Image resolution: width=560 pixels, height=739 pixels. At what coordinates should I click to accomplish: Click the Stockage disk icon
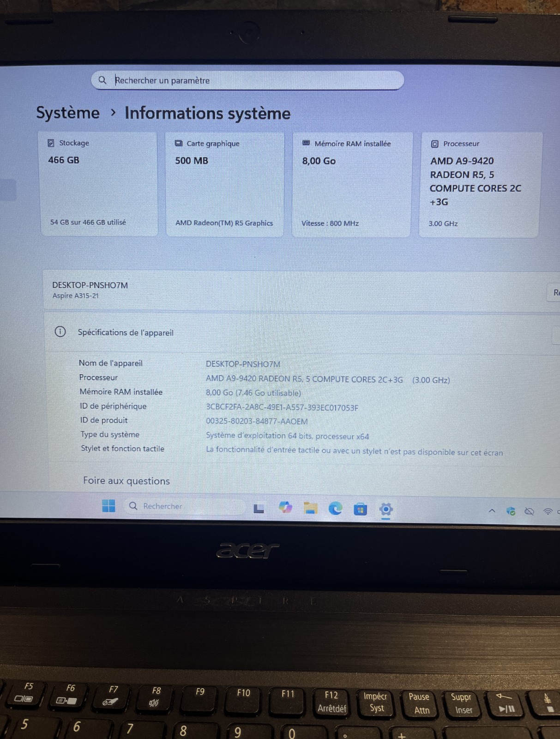click(x=51, y=143)
